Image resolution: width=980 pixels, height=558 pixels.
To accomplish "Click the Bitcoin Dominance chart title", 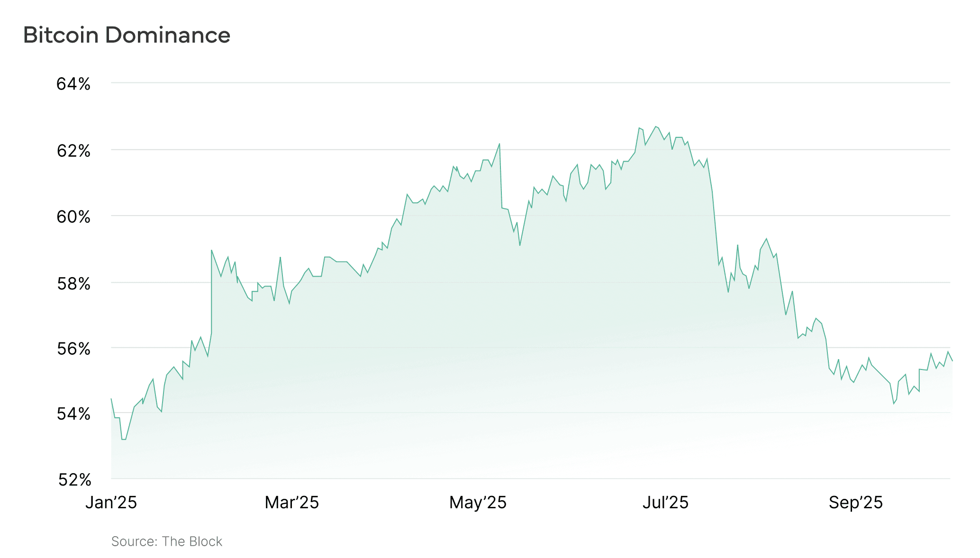I will [127, 36].
